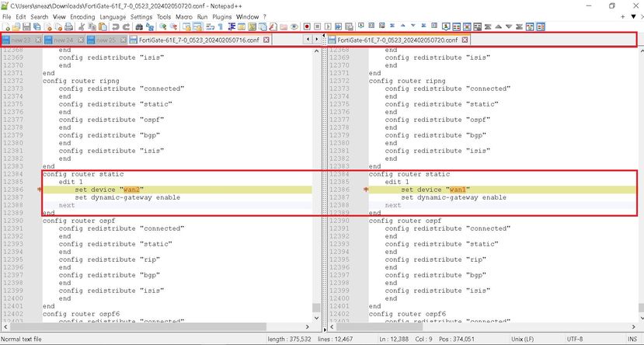
Task: Click left pane vertical scrollbar up arrow
Action: coord(316,51)
